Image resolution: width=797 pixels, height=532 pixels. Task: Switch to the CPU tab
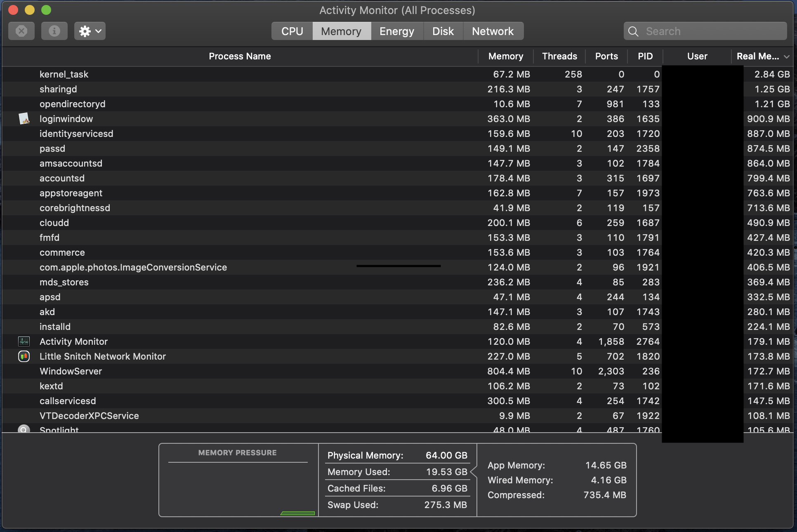[x=292, y=31]
